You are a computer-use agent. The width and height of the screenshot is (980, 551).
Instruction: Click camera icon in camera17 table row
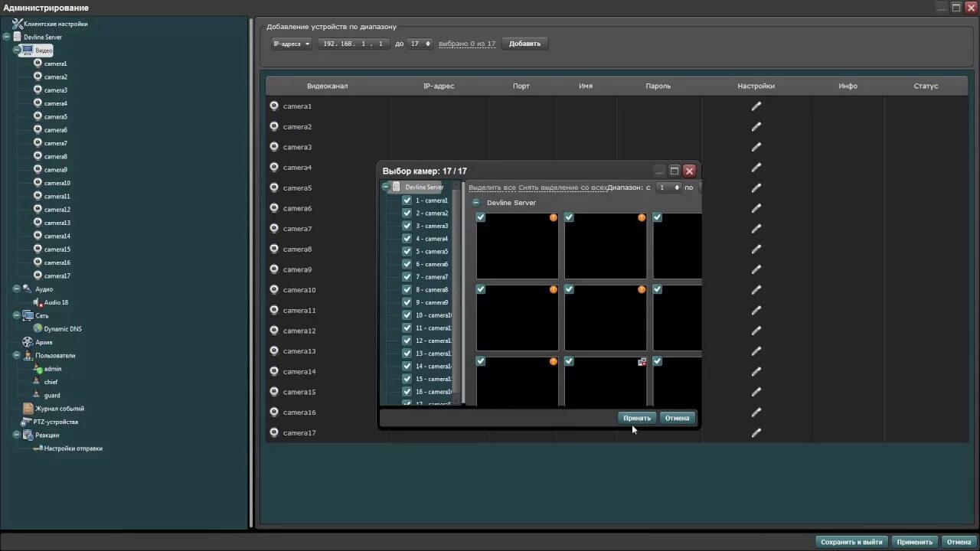tap(274, 432)
